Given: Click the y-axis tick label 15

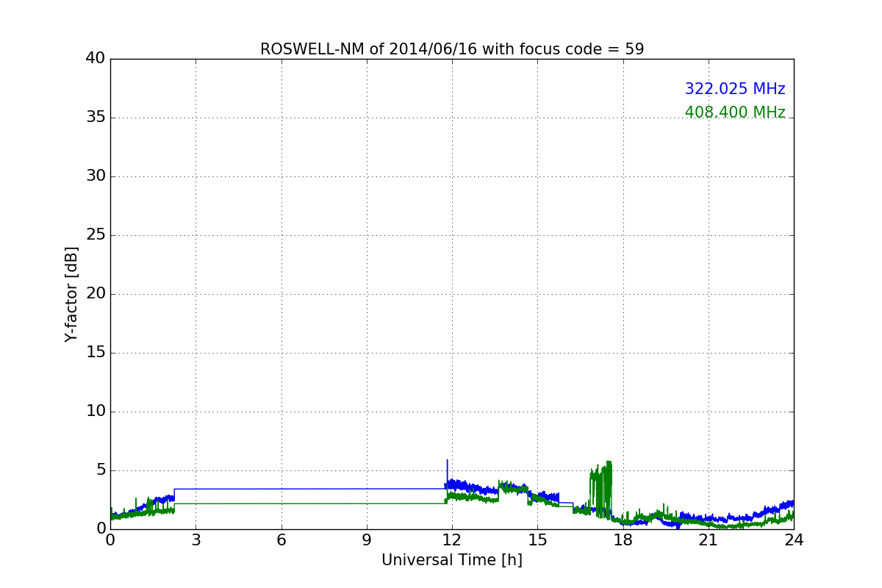Looking at the screenshot, I should coord(96,353).
